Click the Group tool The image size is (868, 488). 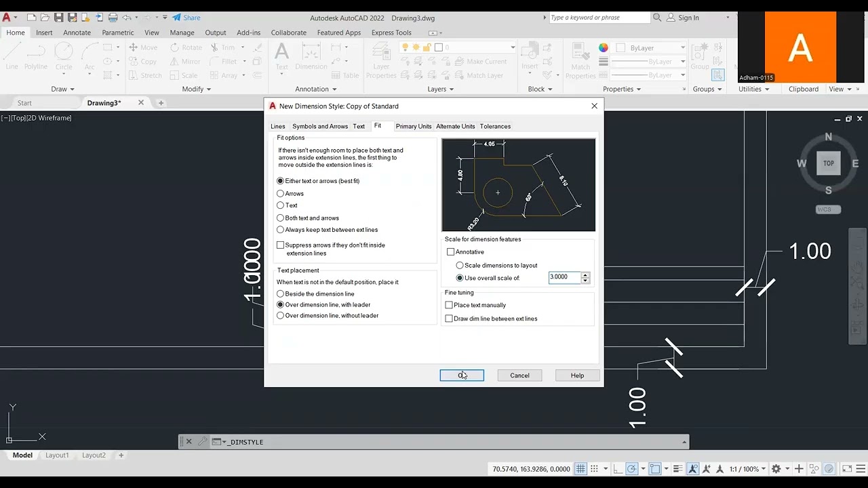(x=700, y=56)
